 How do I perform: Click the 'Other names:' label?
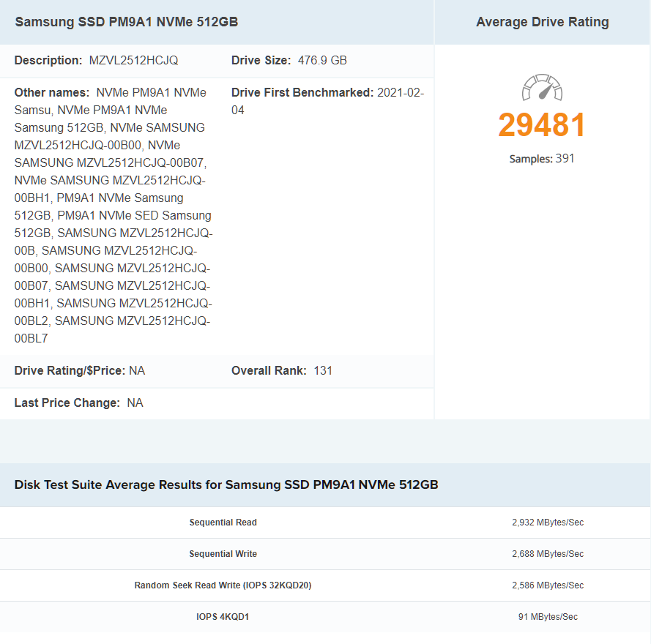(x=52, y=92)
